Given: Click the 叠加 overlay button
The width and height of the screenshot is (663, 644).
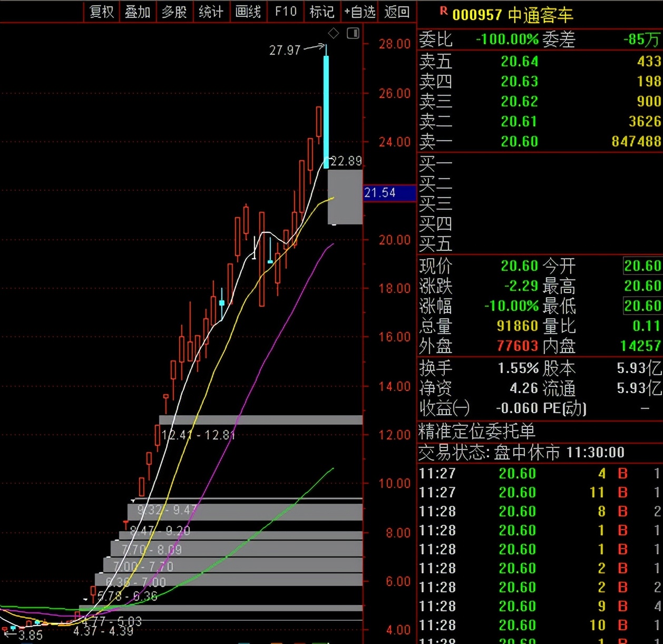Looking at the screenshot, I should pos(138,12).
